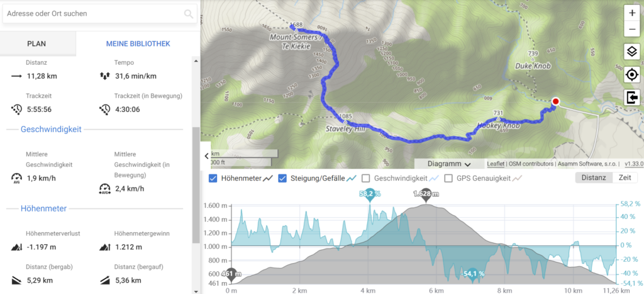Screen dimensions: 644x294
Task: Open the Leaflet attribution link
Action: [496, 164]
